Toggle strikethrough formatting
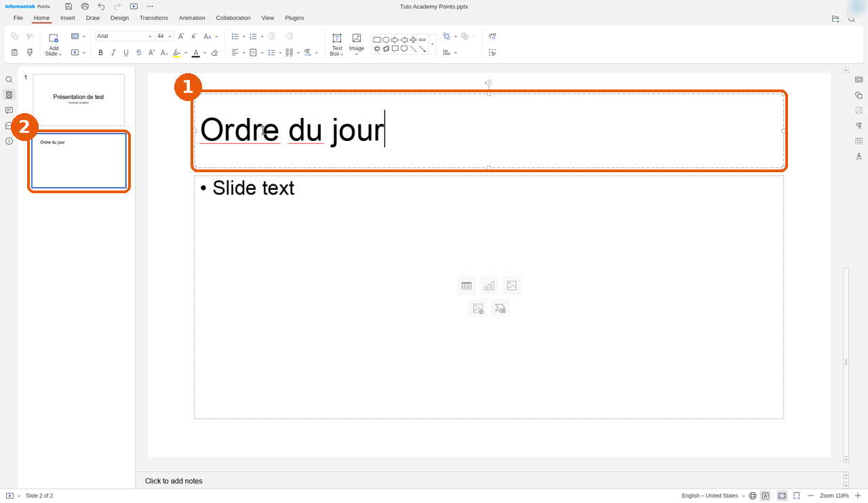Image resolution: width=868 pixels, height=503 pixels. point(139,52)
